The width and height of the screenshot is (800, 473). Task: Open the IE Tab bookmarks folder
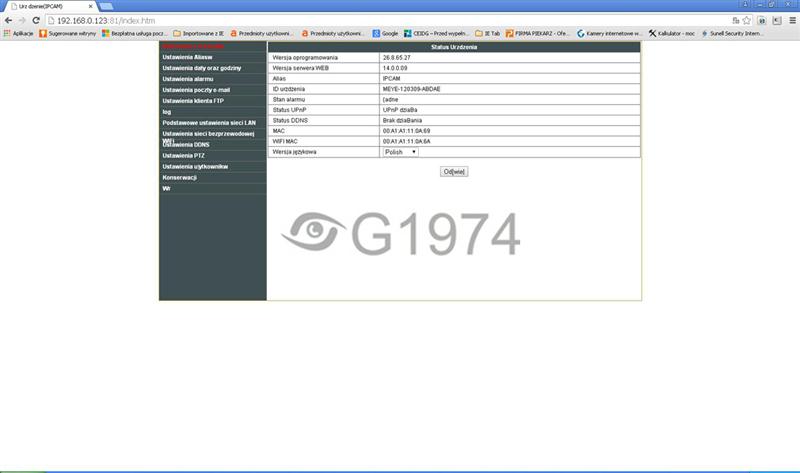pyautogui.click(x=487, y=33)
